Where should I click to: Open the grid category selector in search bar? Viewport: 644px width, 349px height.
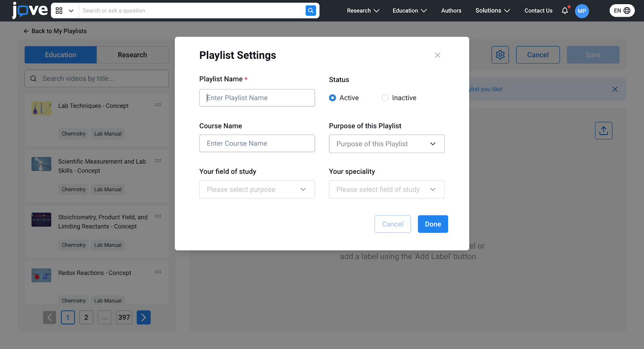click(x=65, y=11)
